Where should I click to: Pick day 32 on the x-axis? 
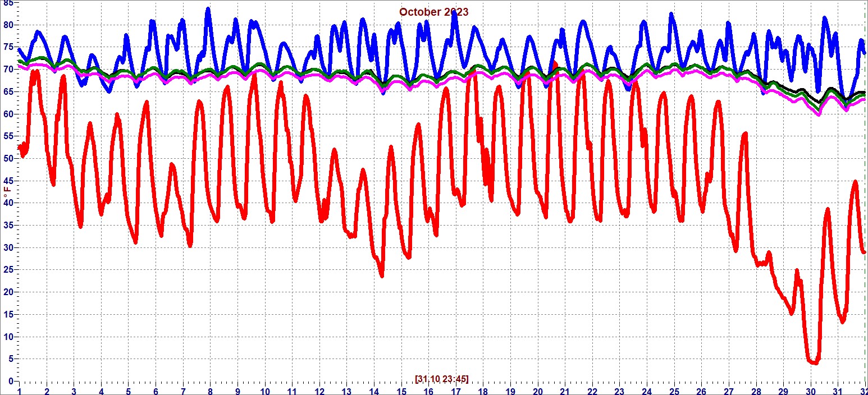pyautogui.click(x=864, y=391)
